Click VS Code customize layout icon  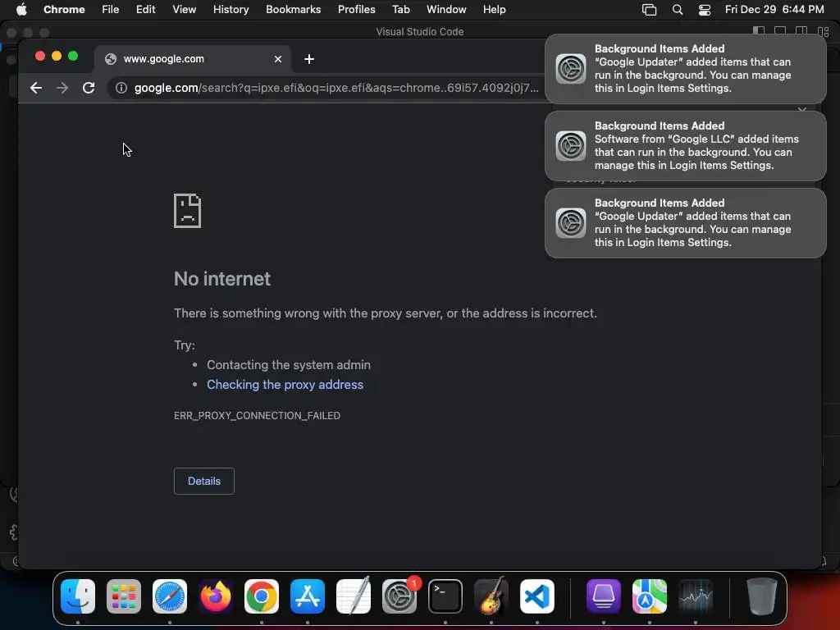click(x=823, y=32)
